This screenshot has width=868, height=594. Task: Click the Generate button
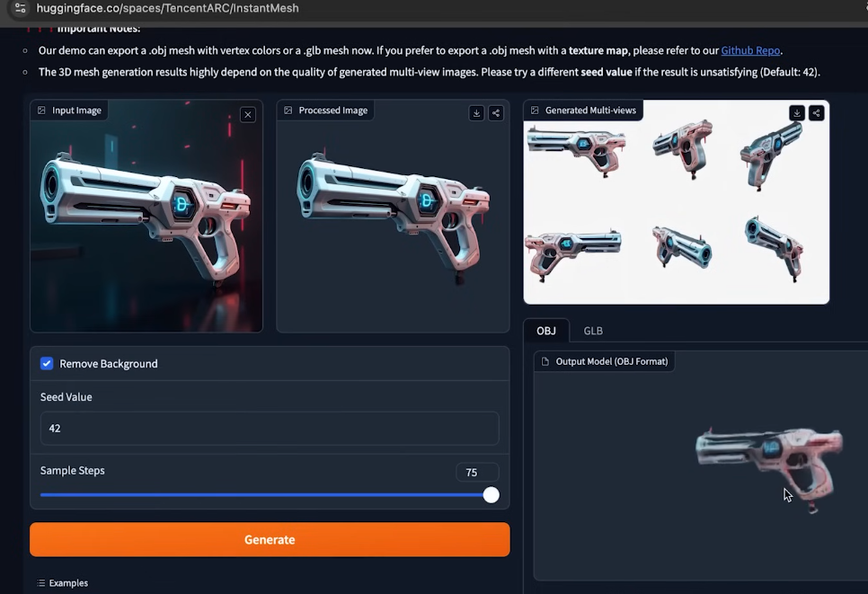tap(270, 540)
